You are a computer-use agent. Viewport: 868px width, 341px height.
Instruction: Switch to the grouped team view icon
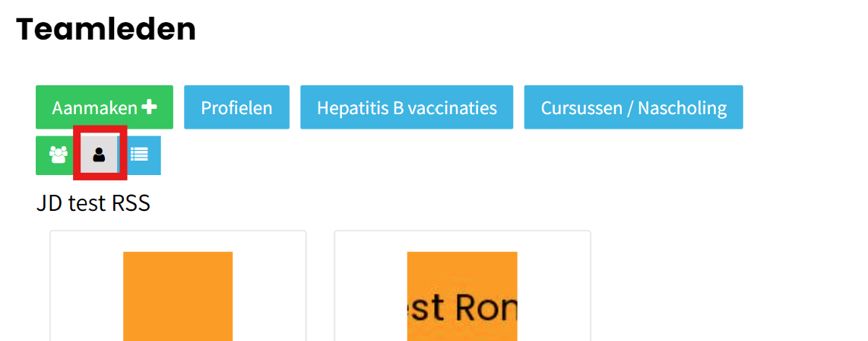tap(58, 155)
